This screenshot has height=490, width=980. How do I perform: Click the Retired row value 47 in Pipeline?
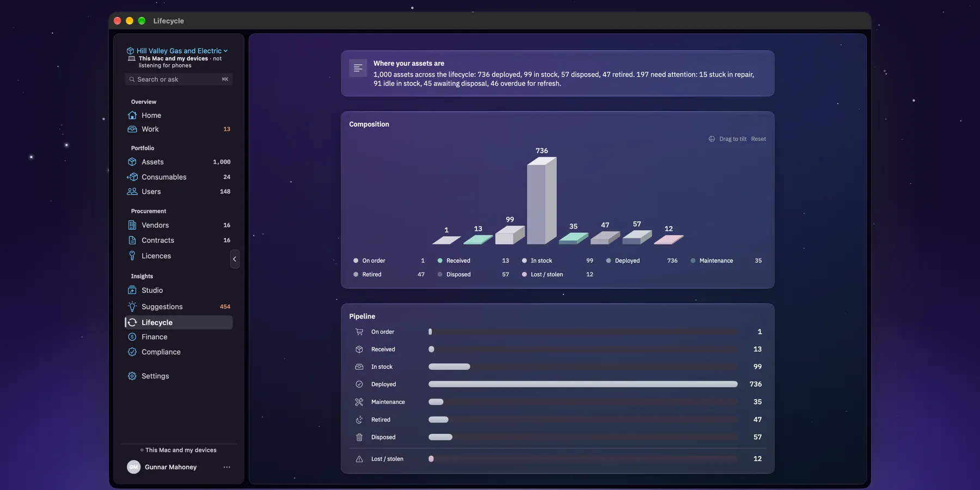(757, 420)
